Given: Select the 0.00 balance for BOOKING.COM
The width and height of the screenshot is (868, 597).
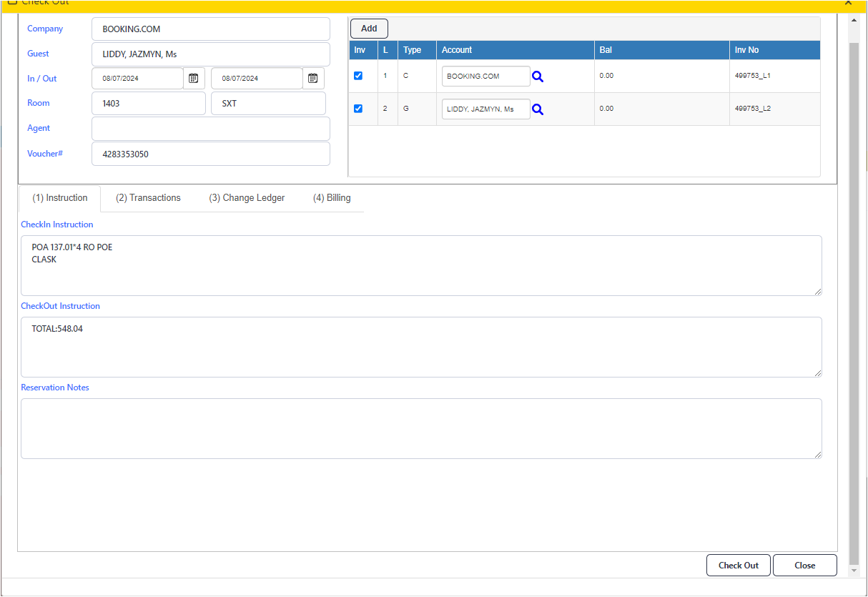Looking at the screenshot, I should pos(606,76).
